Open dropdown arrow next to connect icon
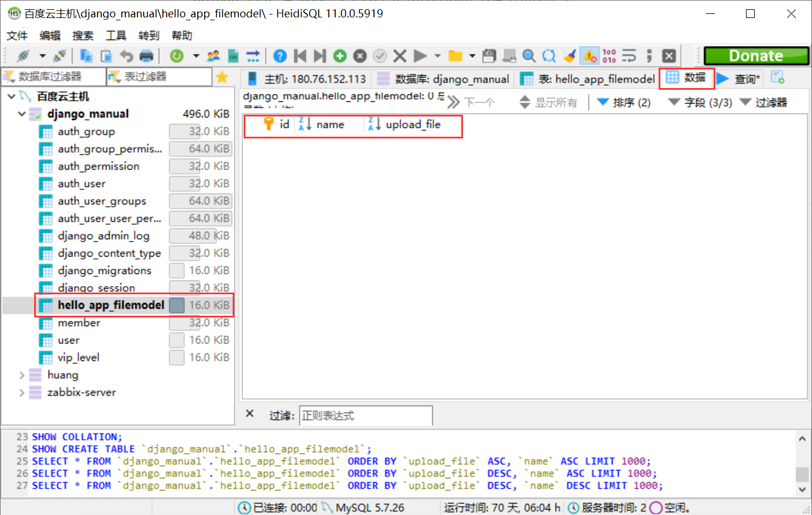Screen dimensions: 812x515 point(42,56)
